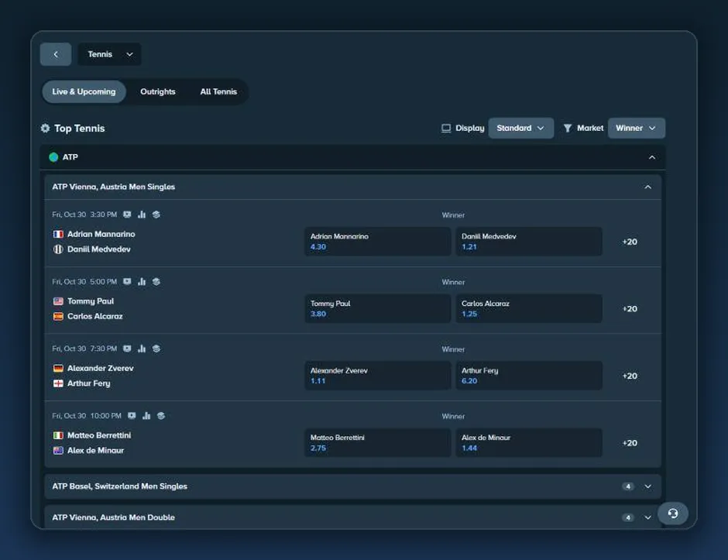Open the Standard display dropdown
This screenshot has width=728, height=560.
click(521, 128)
